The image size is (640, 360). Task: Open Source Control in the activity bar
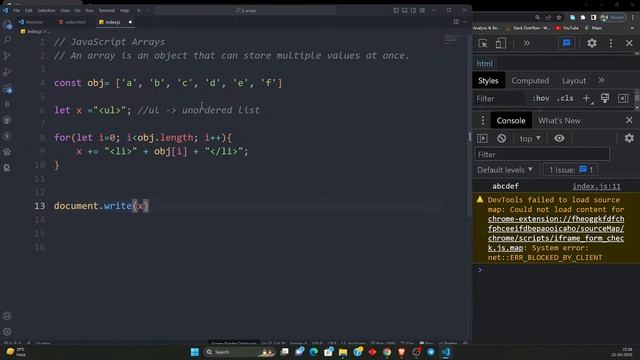pos(7,56)
